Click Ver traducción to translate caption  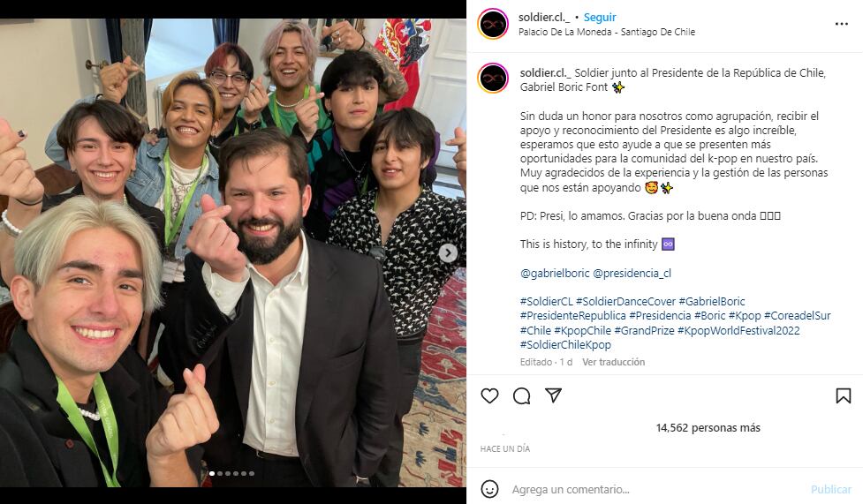[613, 362]
